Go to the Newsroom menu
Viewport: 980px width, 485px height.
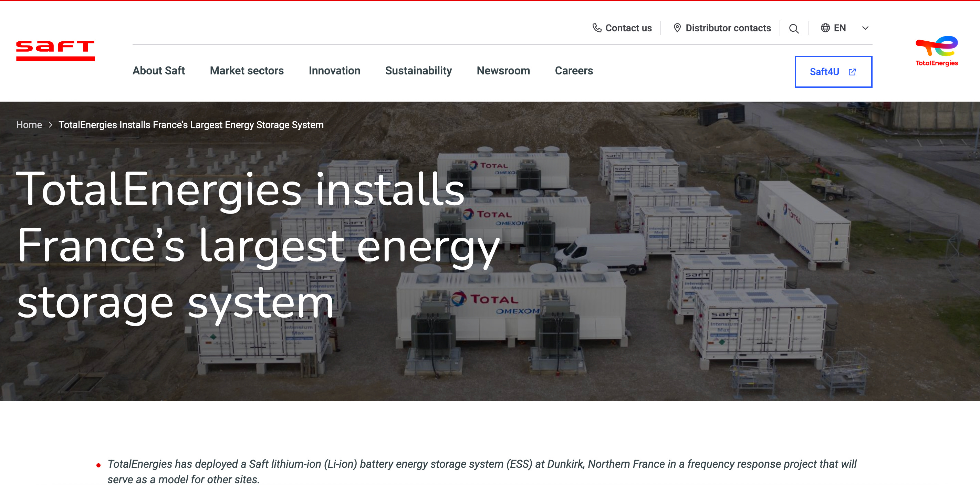click(x=503, y=71)
